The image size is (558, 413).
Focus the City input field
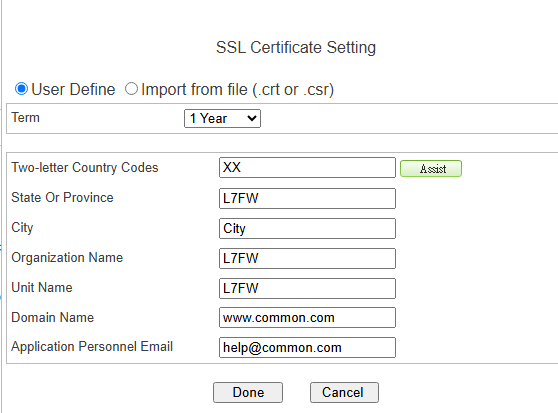coord(307,228)
